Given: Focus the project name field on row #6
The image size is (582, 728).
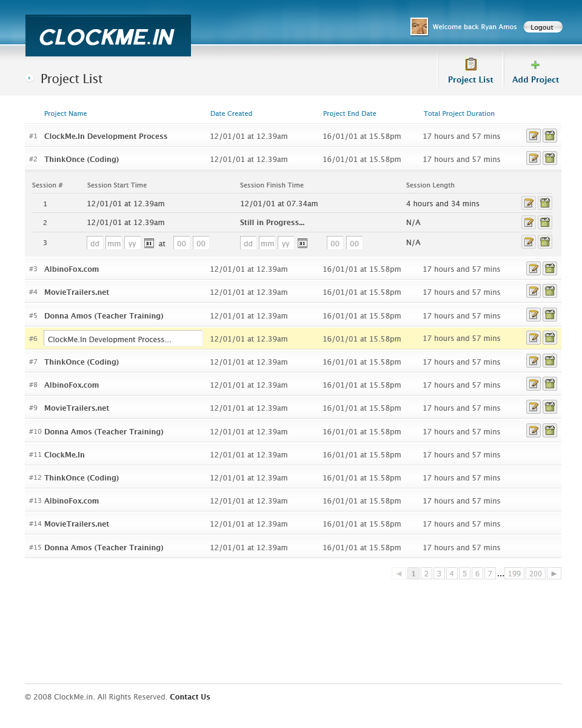Looking at the screenshot, I should (123, 339).
